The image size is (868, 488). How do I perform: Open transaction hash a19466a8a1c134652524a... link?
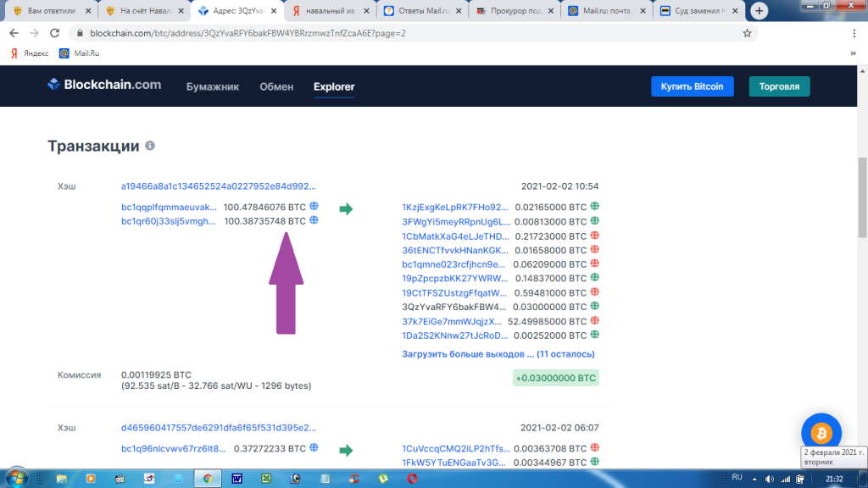(219, 186)
